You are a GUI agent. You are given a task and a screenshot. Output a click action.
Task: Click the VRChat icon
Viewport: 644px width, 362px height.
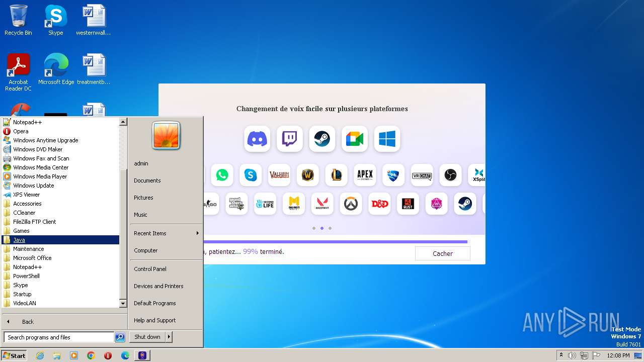coord(422,175)
